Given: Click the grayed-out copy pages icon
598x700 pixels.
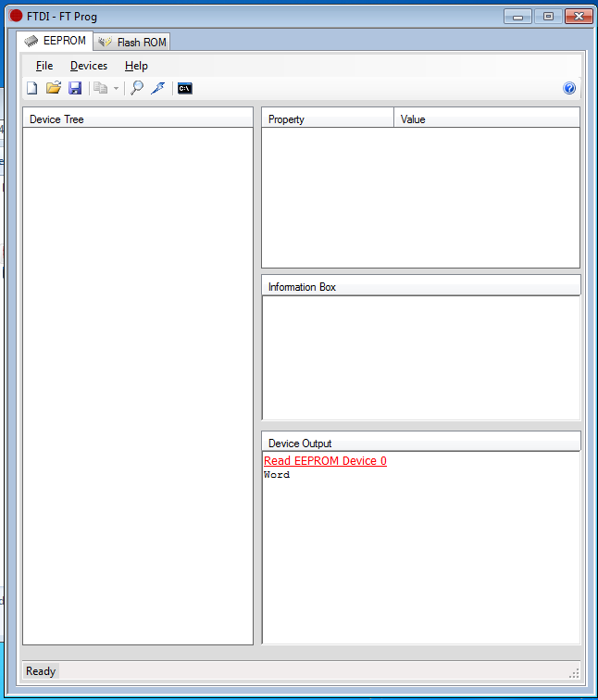Looking at the screenshot, I should [101, 88].
